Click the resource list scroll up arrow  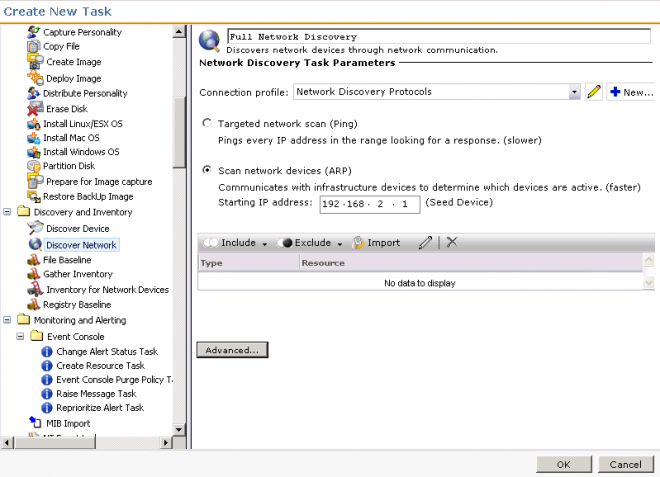click(x=649, y=260)
